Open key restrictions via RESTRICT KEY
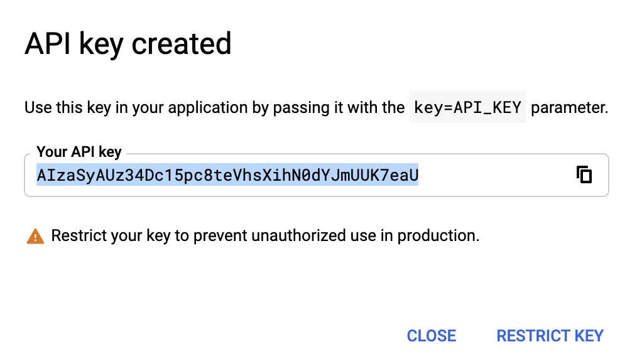 [550, 336]
